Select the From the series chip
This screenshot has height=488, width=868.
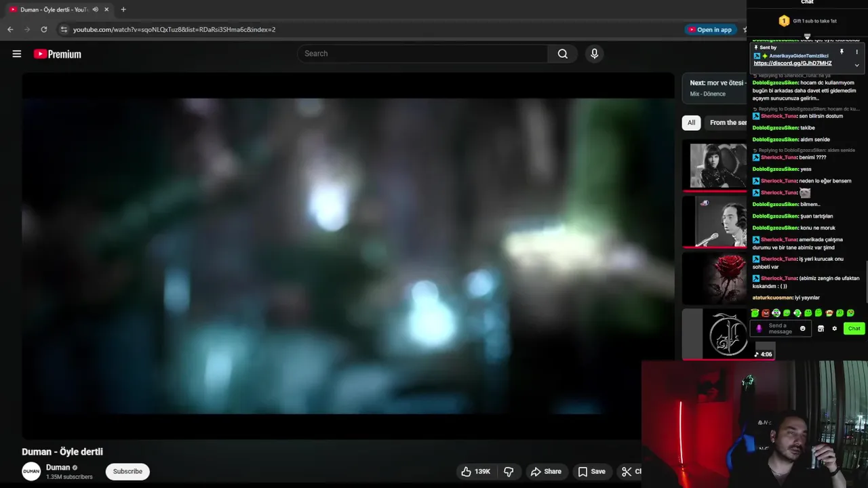726,123
